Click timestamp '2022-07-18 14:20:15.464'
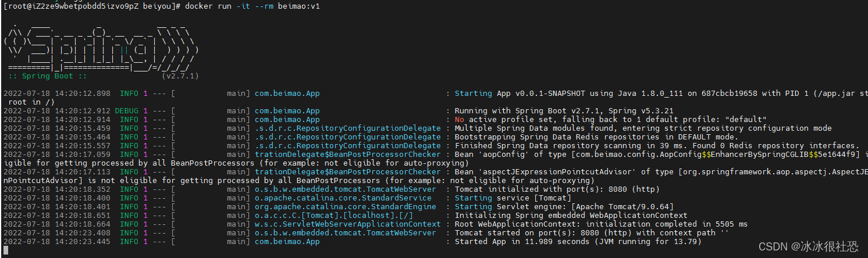 (x=56, y=137)
